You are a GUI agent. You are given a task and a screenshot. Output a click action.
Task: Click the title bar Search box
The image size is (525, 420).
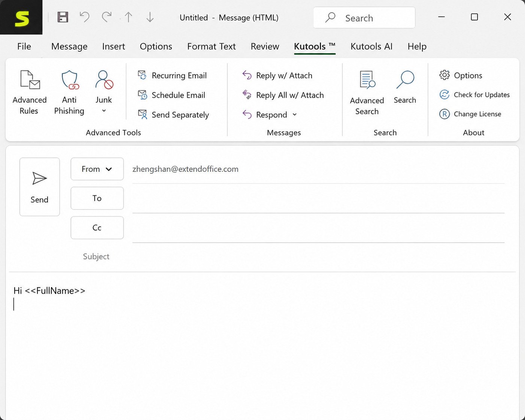pyautogui.click(x=364, y=18)
